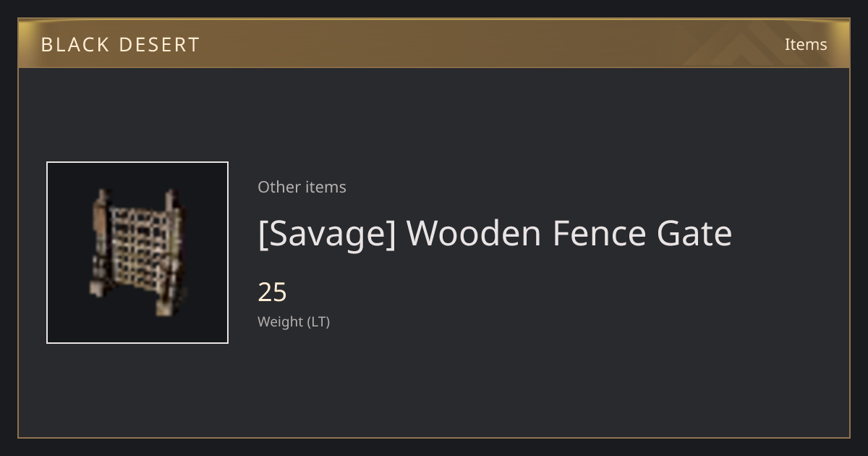The height and width of the screenshot is (456, 868).
Task: Click the 'Weight (LT)' label
Action: tap(294, 322)
